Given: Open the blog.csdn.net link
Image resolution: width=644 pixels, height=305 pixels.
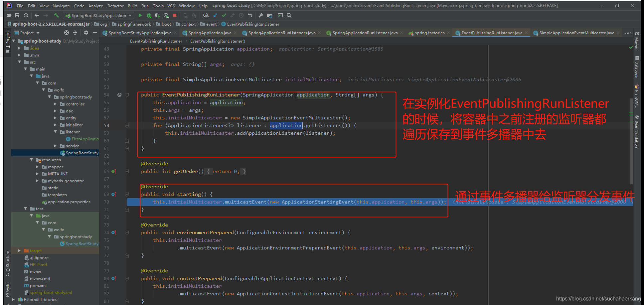Looking at the screenshot, I should [x=598, y=299].
